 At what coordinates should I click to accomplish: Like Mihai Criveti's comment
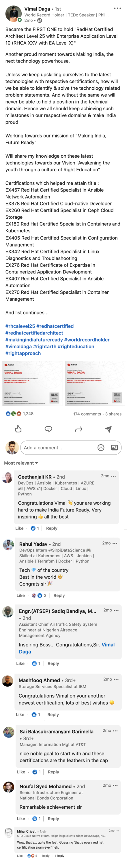pyautogui.click(x=20, y=855)
